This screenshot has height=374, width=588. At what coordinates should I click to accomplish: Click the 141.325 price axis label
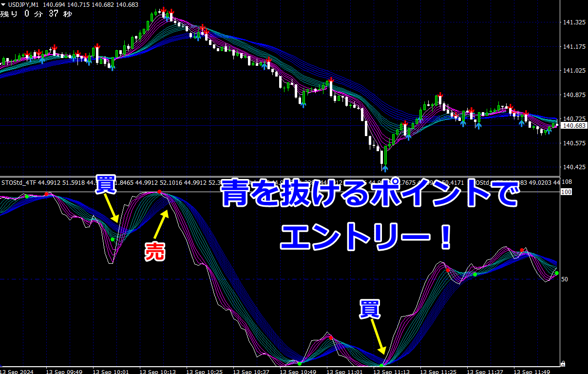coord(573,22)
